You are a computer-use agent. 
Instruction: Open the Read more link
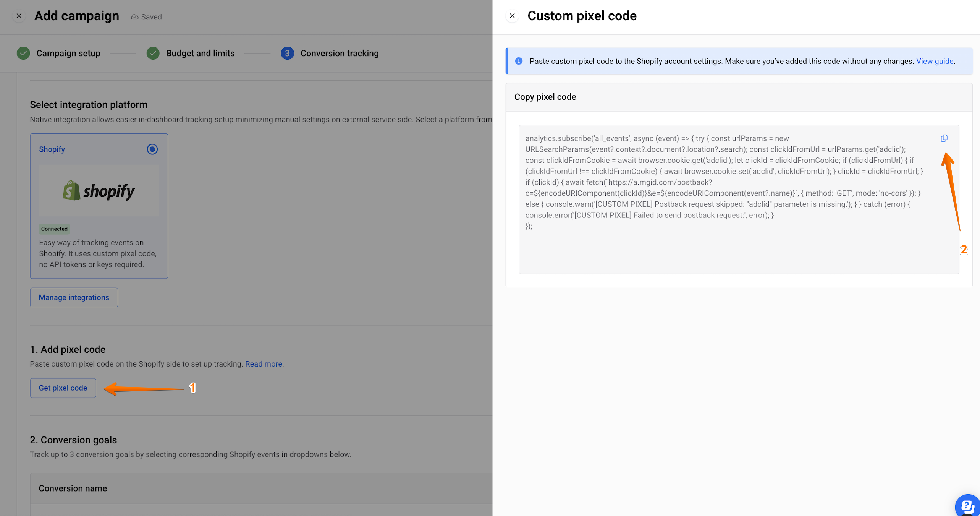(264, 364)
